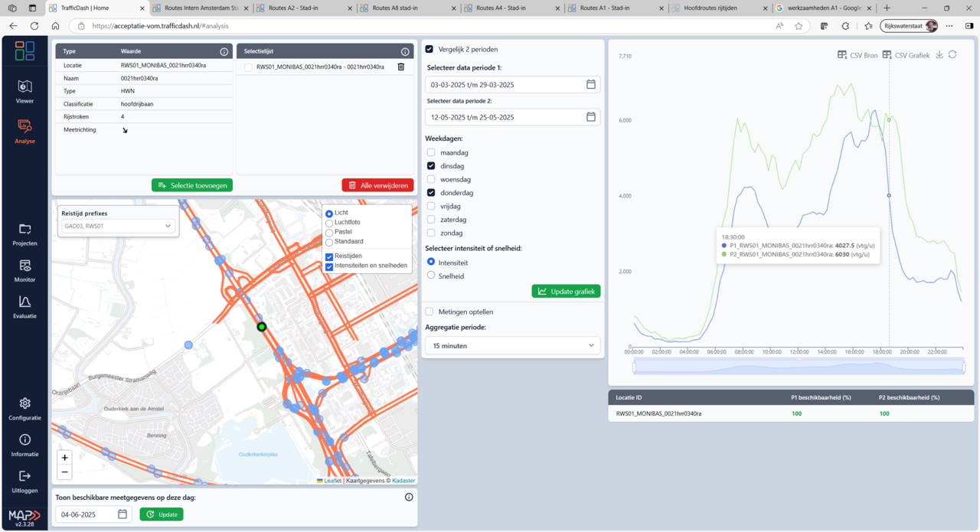Open the Aggregatie periode dropdown
Image resolution: width=980 pixels, height=532 pixels.
[x=512, y=345]
